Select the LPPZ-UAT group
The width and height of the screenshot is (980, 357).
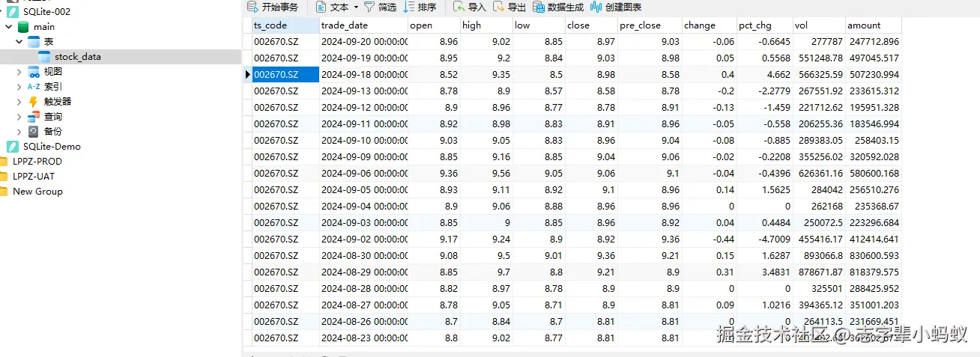[x=34, y=177]
